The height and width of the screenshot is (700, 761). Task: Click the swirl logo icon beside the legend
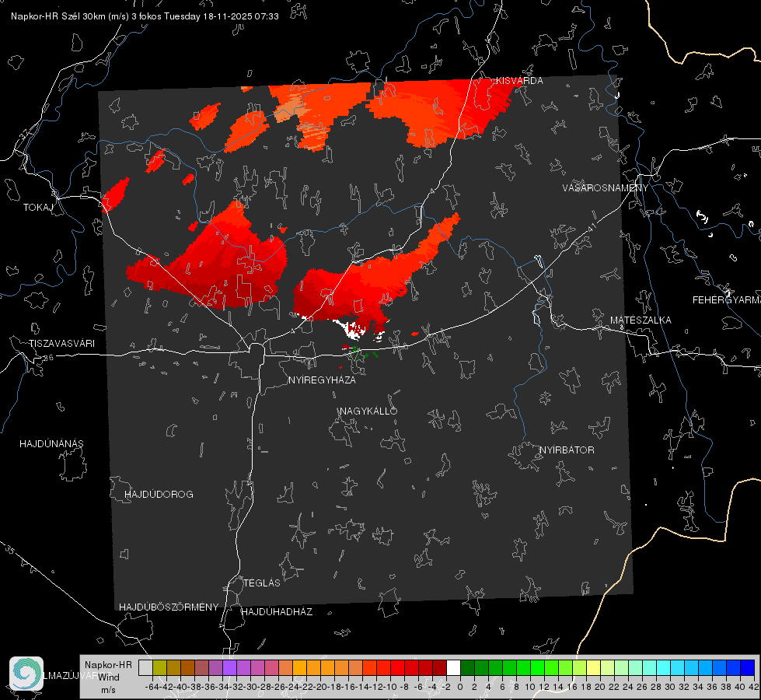pos(26,674)
